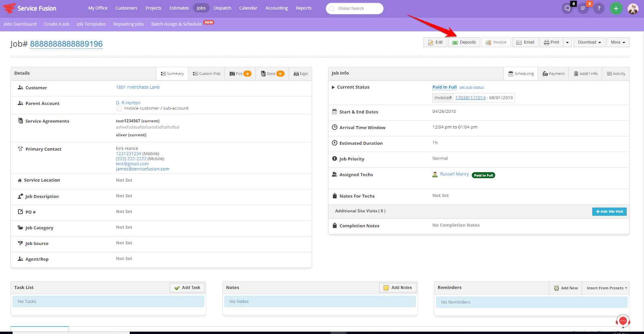Open My Office menu
The width and height of the screenshot is (644, 334).
coord(98,8)
